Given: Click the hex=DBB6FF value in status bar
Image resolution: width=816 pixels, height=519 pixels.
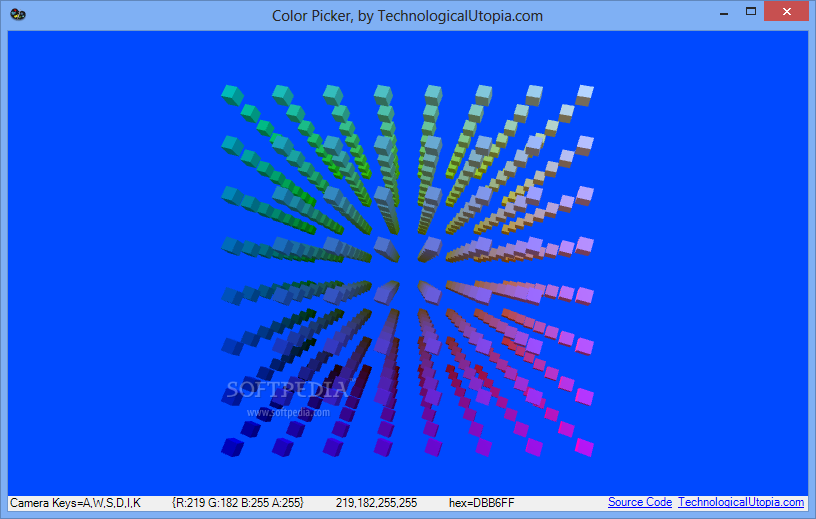Looking at the screenshot, I should (481, 503).
